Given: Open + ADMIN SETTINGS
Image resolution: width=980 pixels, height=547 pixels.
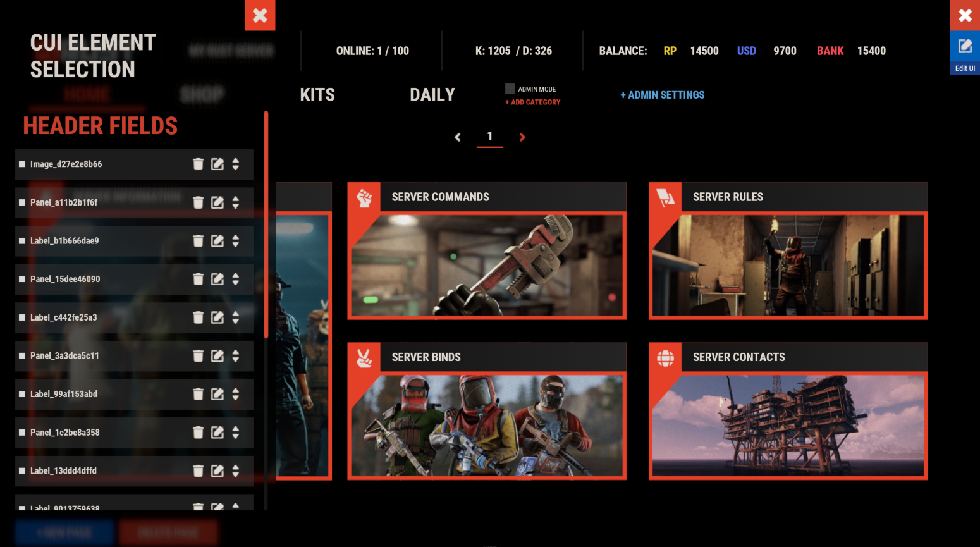Looking at the screenshot, I should point(663,95).
